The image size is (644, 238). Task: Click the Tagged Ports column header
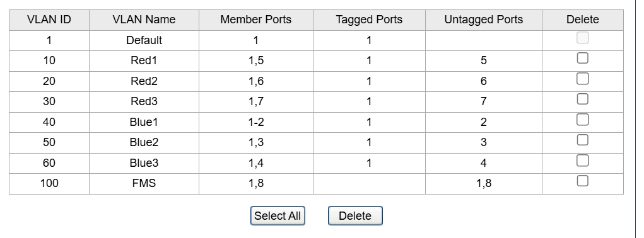pos(369,20)
